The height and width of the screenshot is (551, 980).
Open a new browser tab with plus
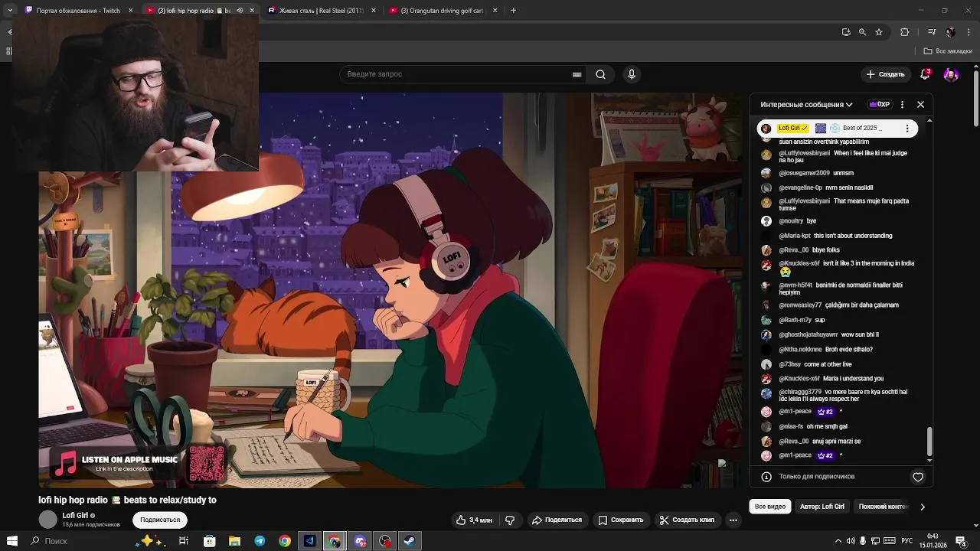(x=513, y=11)
